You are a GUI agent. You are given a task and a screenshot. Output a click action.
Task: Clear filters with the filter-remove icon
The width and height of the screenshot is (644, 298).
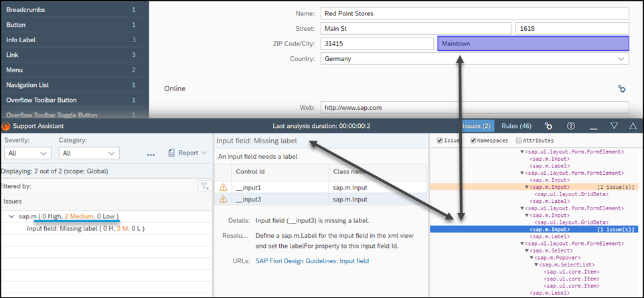click(204, 186)
